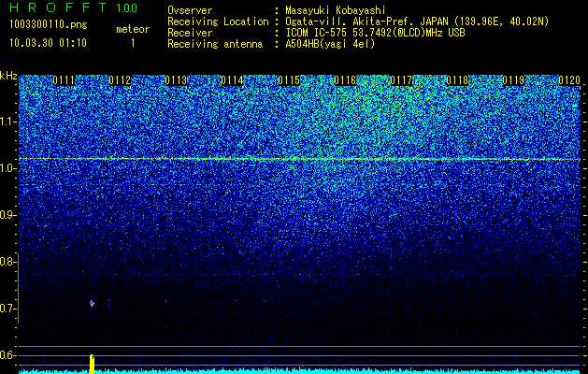Click the meteor count value 1
This screenshot has width=588, height=374.
point(133,43)
